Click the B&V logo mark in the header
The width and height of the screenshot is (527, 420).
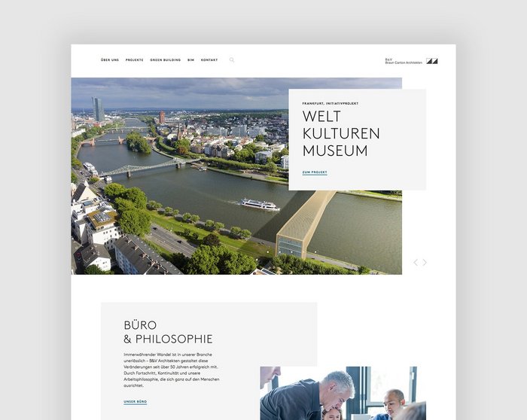(432, 61)
